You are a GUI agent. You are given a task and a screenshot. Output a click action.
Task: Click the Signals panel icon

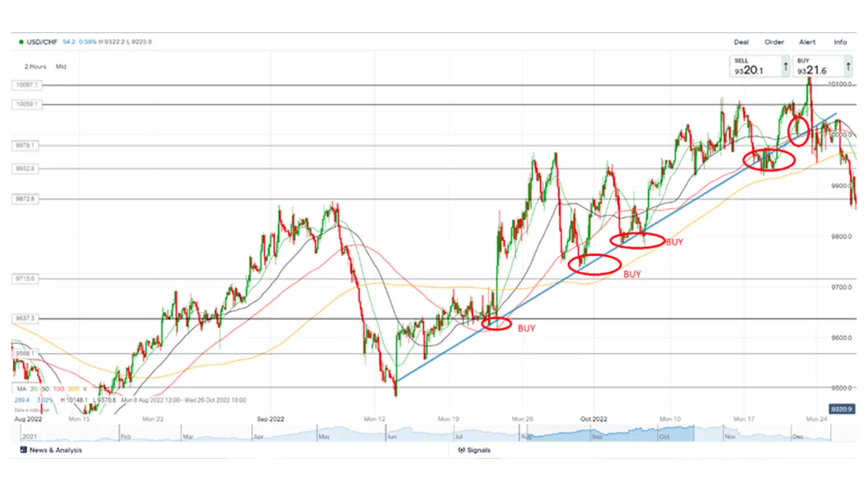[463, 450]
